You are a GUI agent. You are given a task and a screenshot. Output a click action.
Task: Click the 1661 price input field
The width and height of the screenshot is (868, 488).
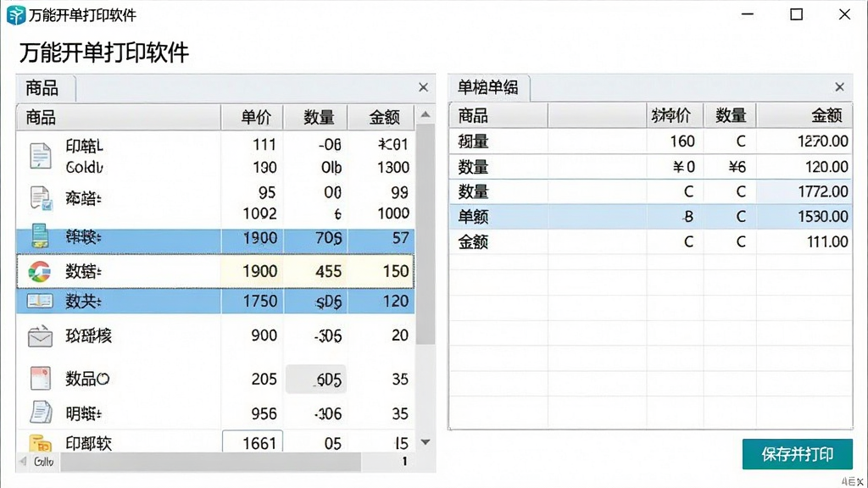click(x=253, y=442)
